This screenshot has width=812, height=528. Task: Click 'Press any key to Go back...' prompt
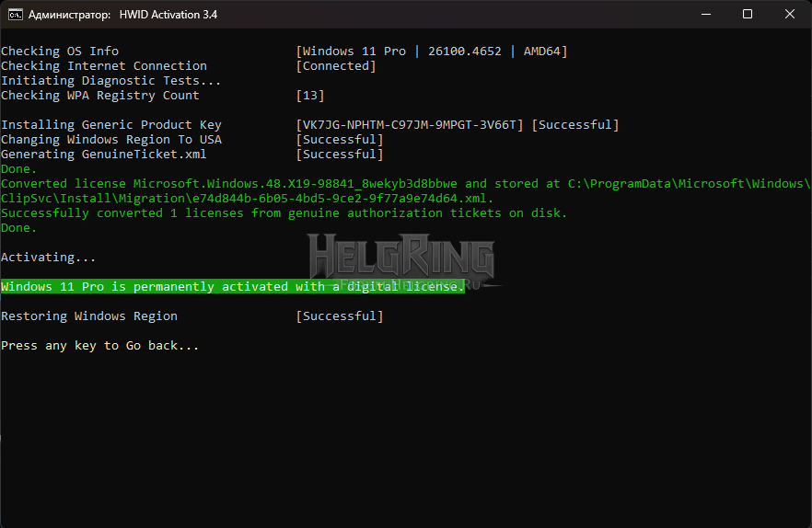(x=100, y=346)
